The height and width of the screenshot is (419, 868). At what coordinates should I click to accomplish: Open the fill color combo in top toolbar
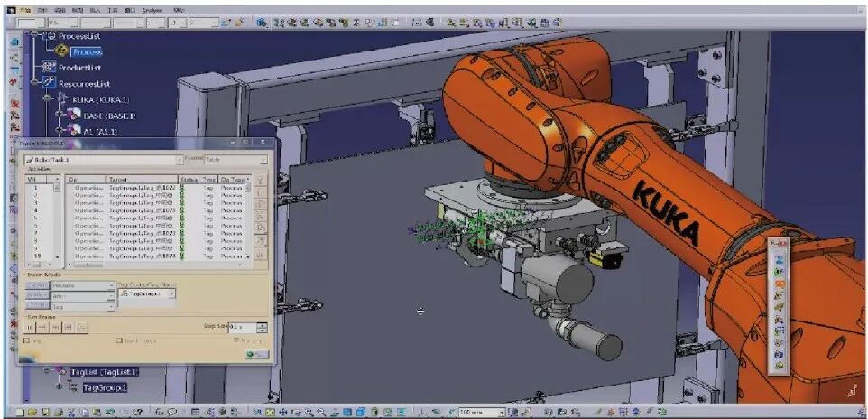point(31,23)
